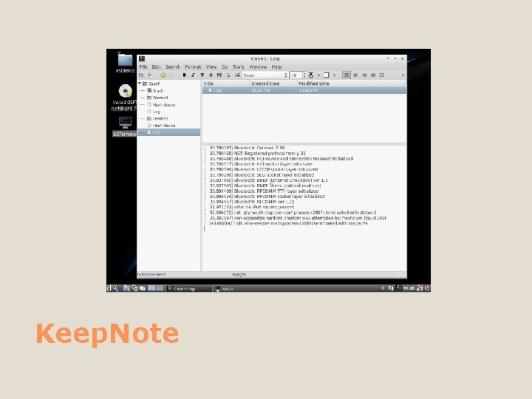Open the Edit menu
532x399 pixels.
coord(156,66)
